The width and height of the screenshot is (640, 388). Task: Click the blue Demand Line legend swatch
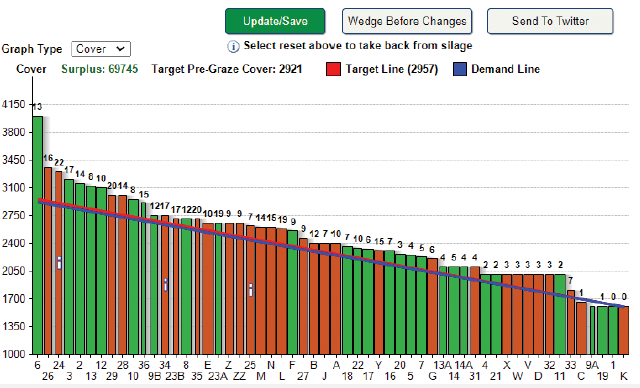click(x=460, y=69)
